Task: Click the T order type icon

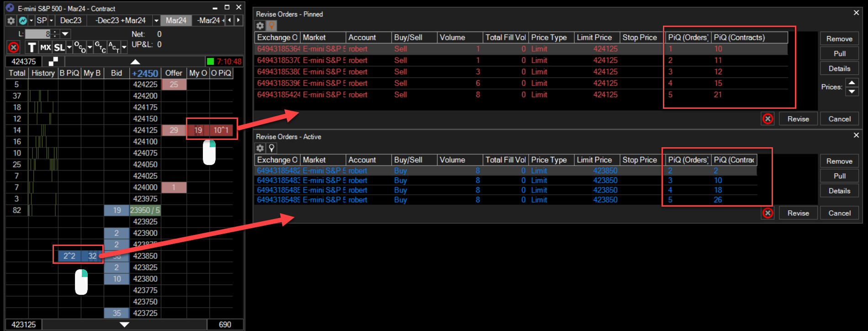Action: (32, 48)
